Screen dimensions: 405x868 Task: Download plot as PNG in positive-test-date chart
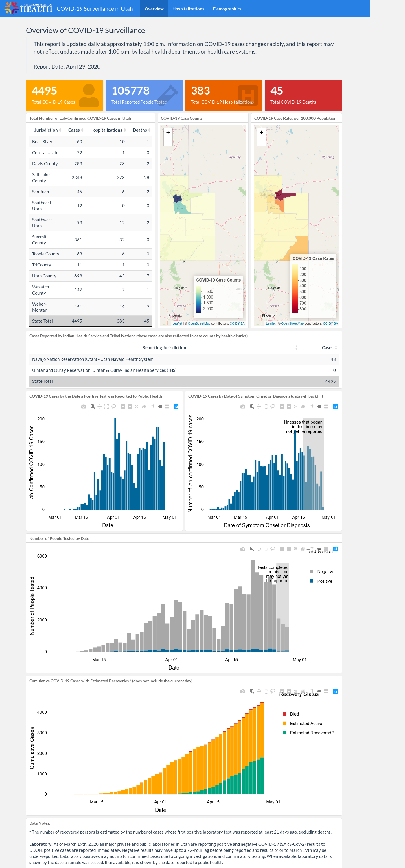pyautogui.click(x=84, y=407)
